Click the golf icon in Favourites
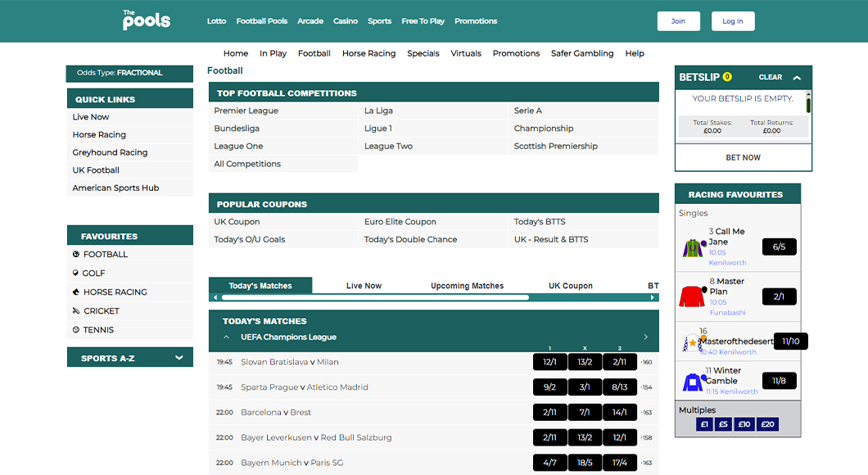 pos(75,273)
